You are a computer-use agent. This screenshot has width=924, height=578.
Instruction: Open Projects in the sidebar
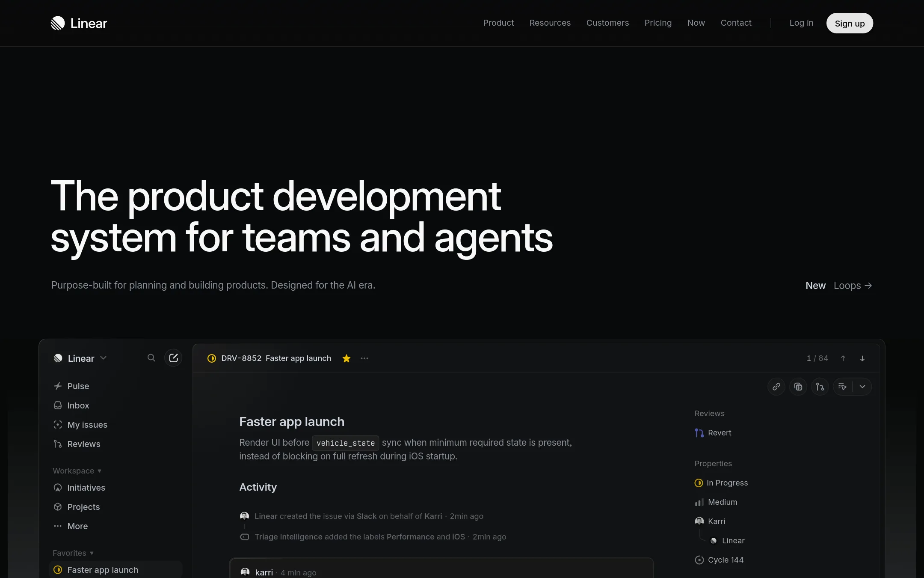115,507
